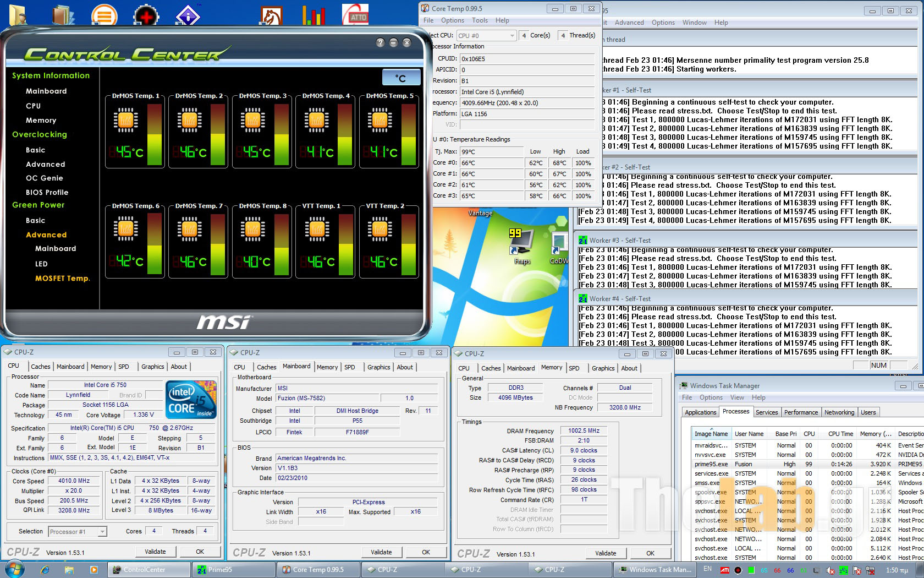Click OK in CPU-Z motherboard window

click(x=426, y=552)
